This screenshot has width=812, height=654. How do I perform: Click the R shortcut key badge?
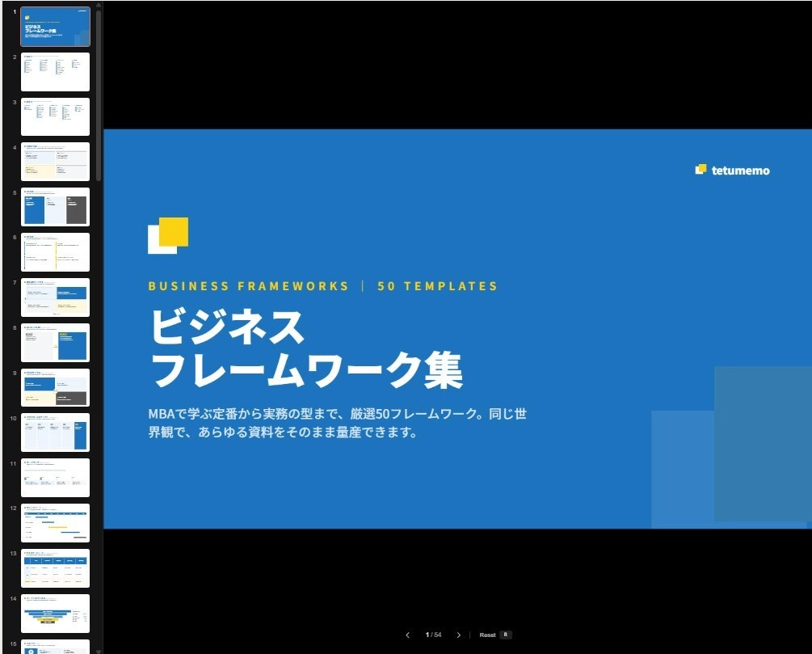click(x=506, y=635)
